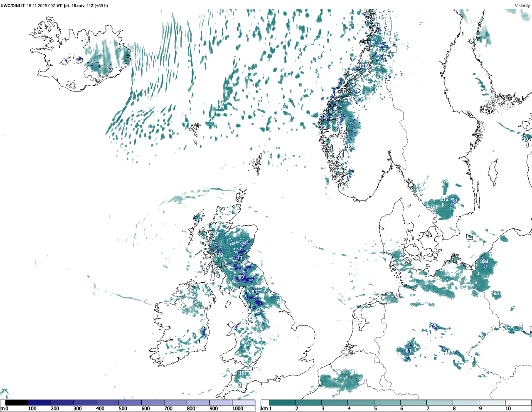The height and width of the screenshot is (412, 532).
Task: Click the '23' visibility value over Wales
Action: pos(247,344)
